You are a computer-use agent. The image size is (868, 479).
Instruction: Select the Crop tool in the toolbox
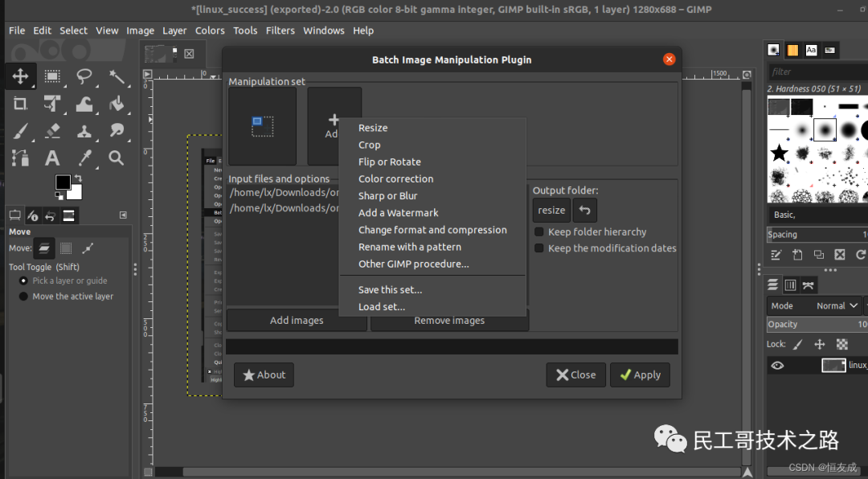[x=20, y=104]
